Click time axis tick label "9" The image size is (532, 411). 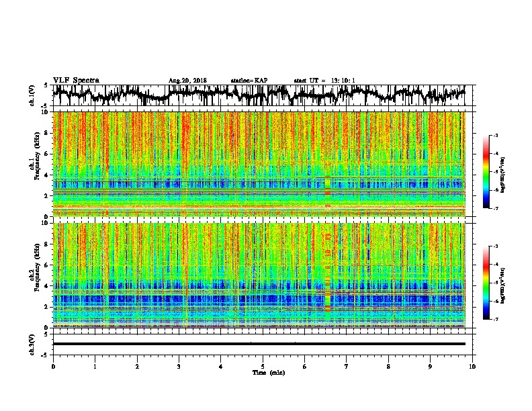[430, 366]
